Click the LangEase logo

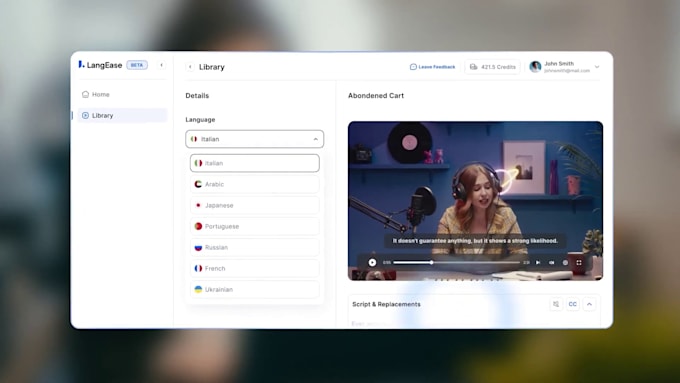click(x=100, y=65)
